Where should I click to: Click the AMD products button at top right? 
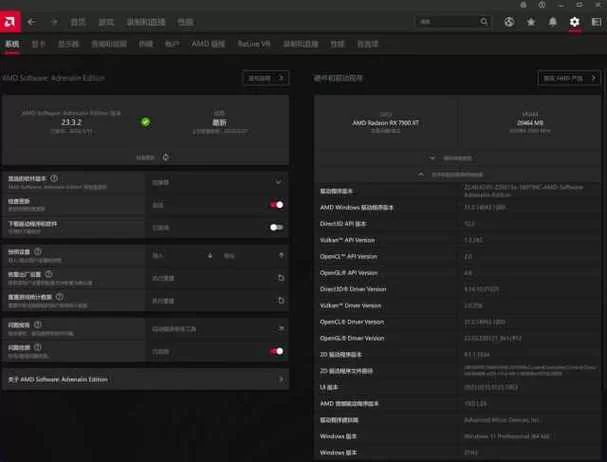pyautogui.click(x=569, y=78)
